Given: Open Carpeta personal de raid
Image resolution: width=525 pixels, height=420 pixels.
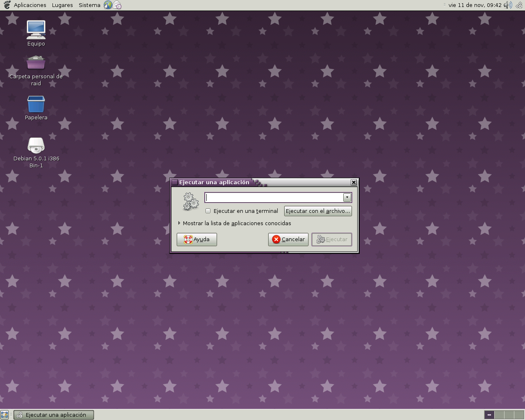Looking at the screenshot, I should tap(36, 62).
